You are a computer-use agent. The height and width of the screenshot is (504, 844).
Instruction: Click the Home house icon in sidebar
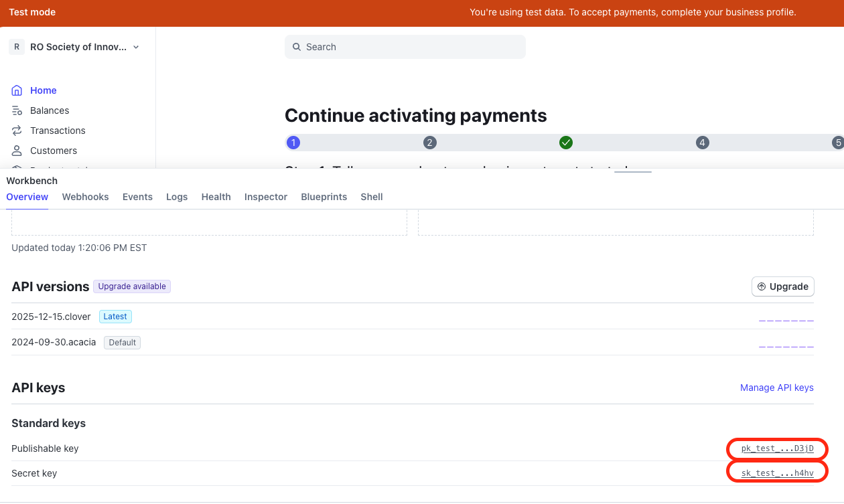[17, 90]
